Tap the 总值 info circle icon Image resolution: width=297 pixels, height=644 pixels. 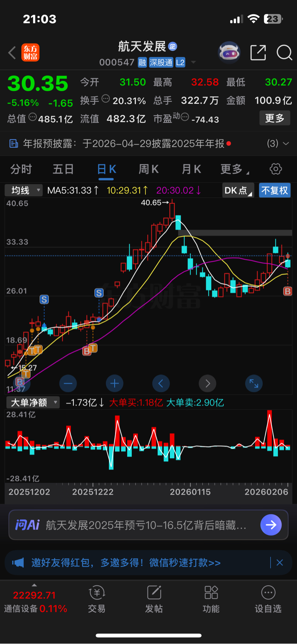32,117
